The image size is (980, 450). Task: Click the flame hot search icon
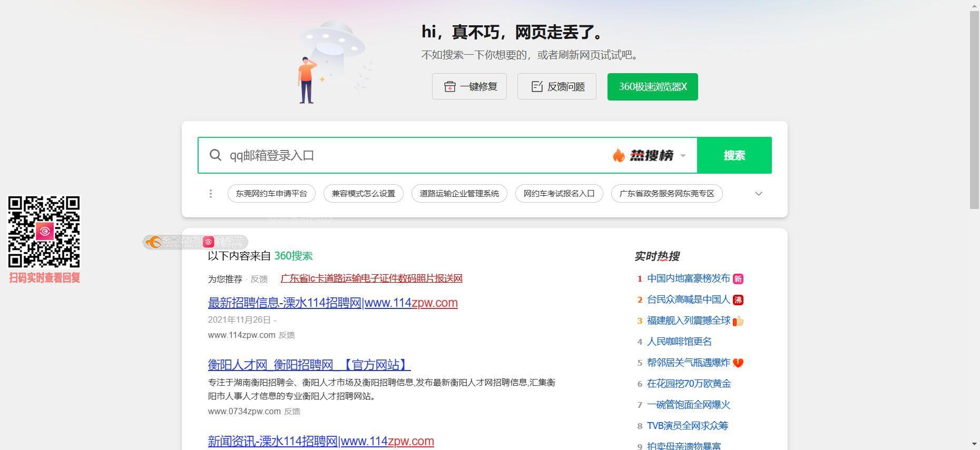[619, 156]
